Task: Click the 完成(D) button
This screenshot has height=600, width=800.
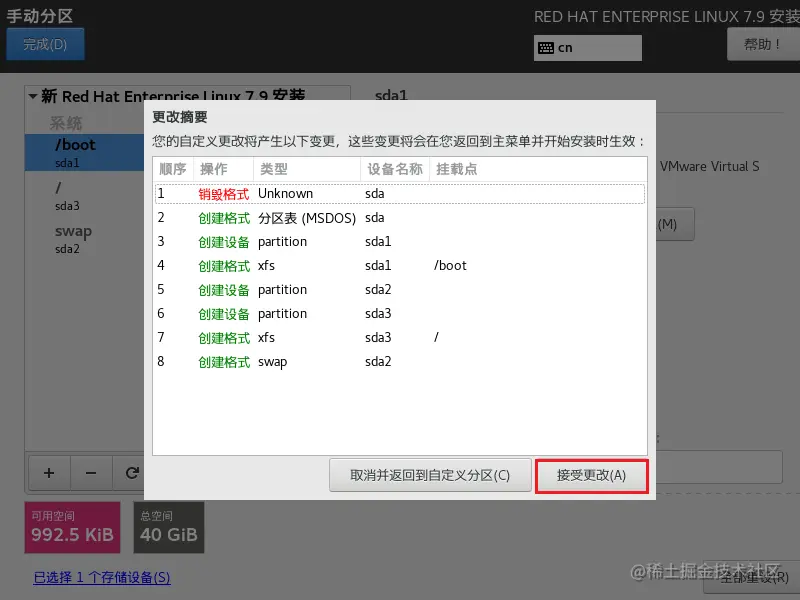Action: [45, 44]
